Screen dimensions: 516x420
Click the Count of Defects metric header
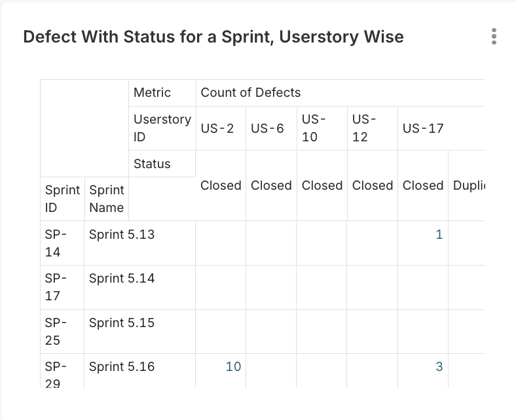(251, 93)
